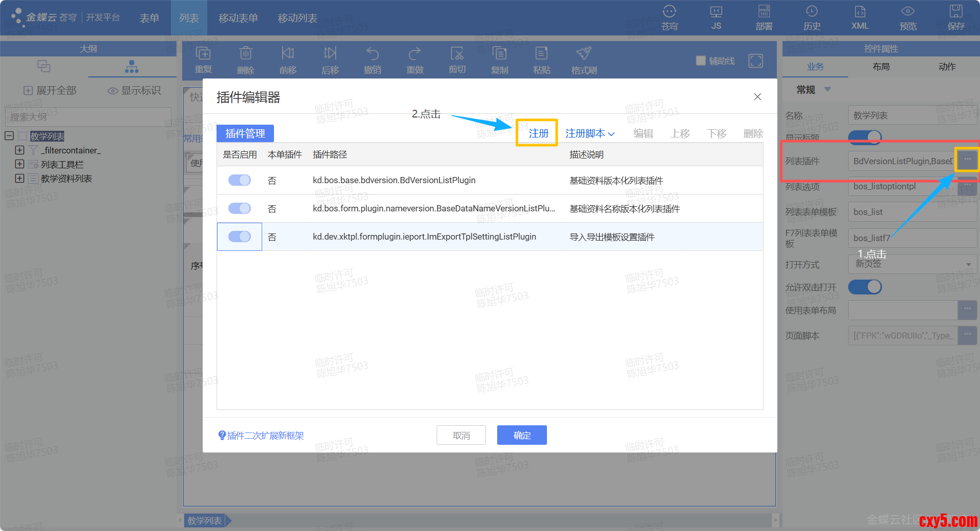The image size is (980, 531).
Task: Click the 搜索大纲 search field
Action: (88, 117)
